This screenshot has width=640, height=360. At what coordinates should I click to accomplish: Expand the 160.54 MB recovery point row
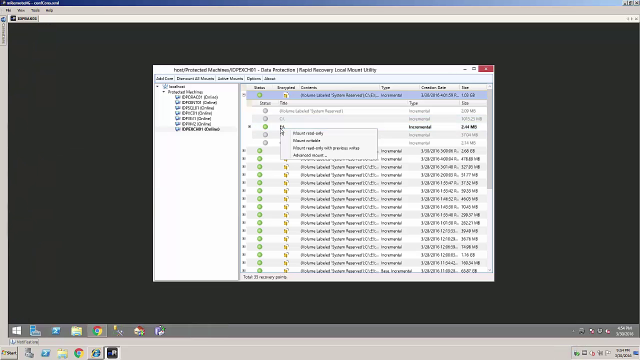(x=244, y=263)
